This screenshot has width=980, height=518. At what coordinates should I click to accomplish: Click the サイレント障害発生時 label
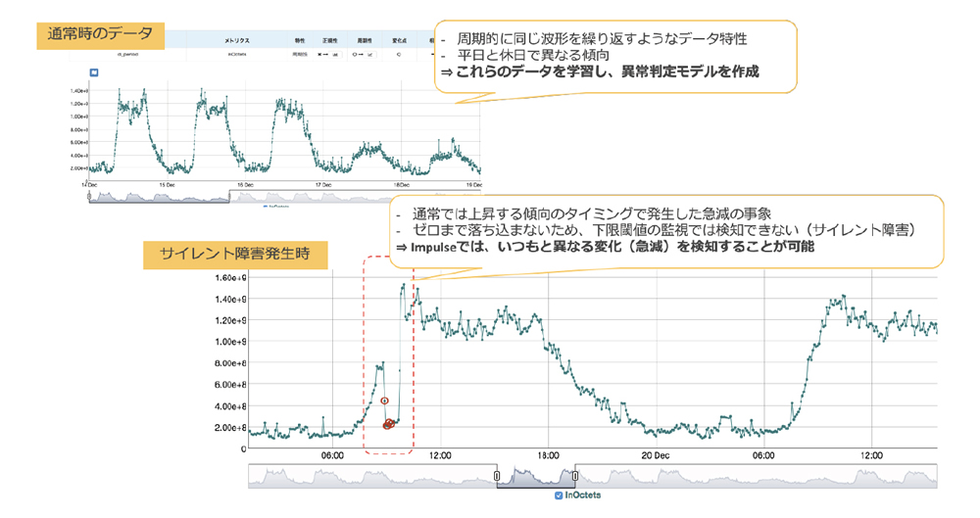pos(236,256)
